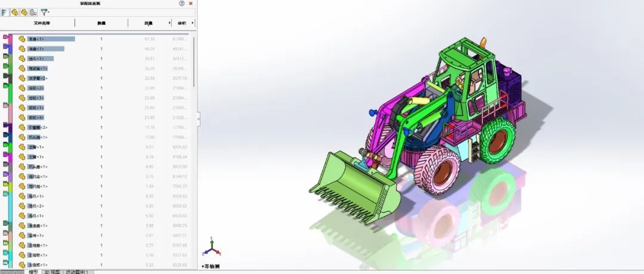The width and height of the screenshot is (644, 274).
Task: Click the volume value 8149.13
Action: point(180,177)
